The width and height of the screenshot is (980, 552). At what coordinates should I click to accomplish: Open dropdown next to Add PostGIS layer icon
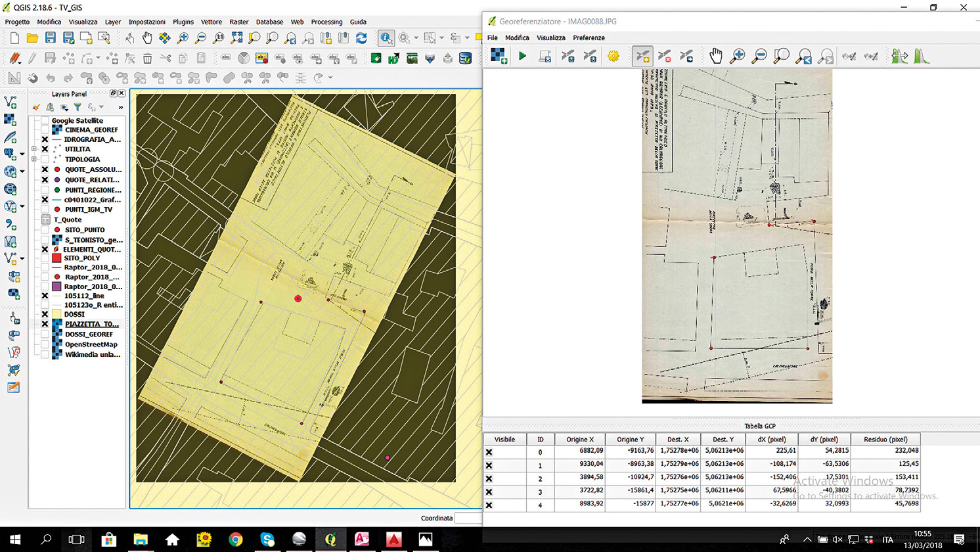click(22, 154)
